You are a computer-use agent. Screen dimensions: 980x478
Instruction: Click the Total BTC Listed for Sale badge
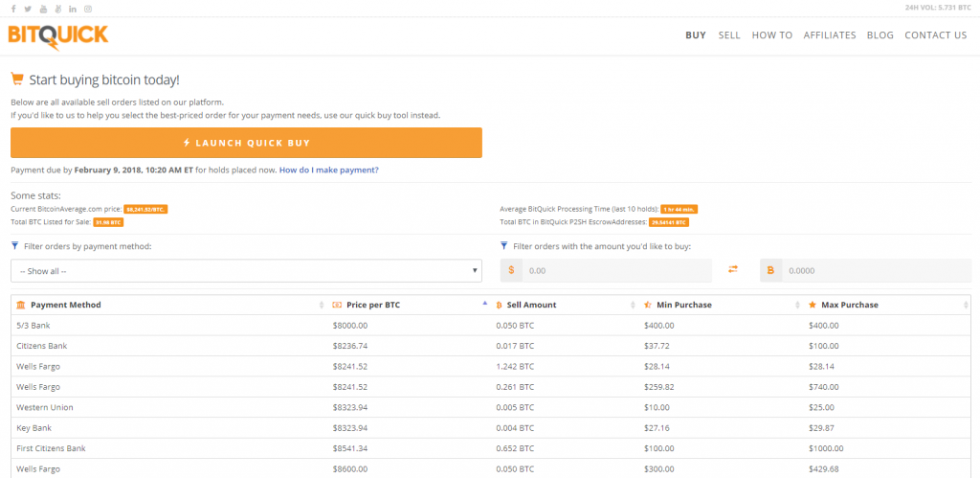[109, 222]
